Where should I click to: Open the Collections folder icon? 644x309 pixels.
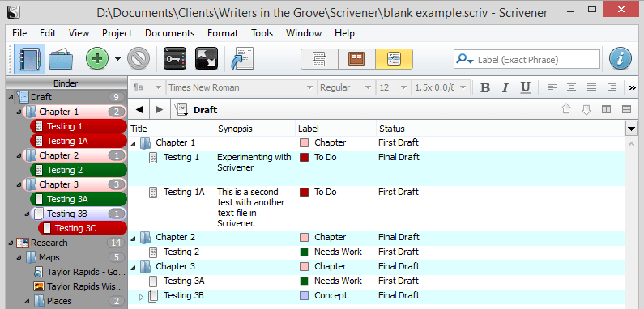(61, 60)
